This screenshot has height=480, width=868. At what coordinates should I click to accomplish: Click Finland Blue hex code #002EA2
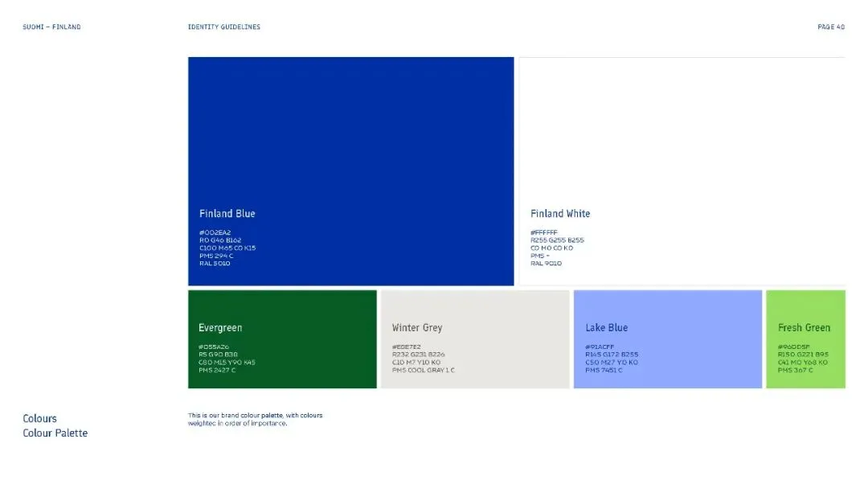215,232
